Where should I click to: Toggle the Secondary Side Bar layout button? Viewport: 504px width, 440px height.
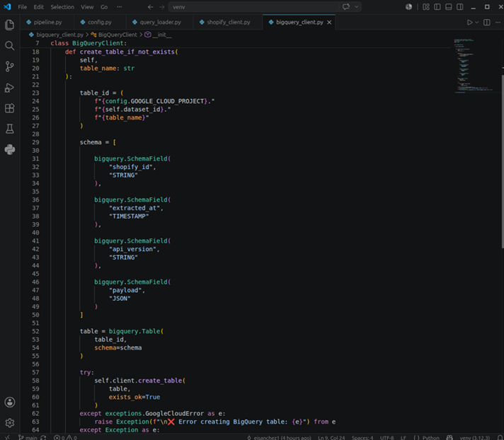pos(460,7)
